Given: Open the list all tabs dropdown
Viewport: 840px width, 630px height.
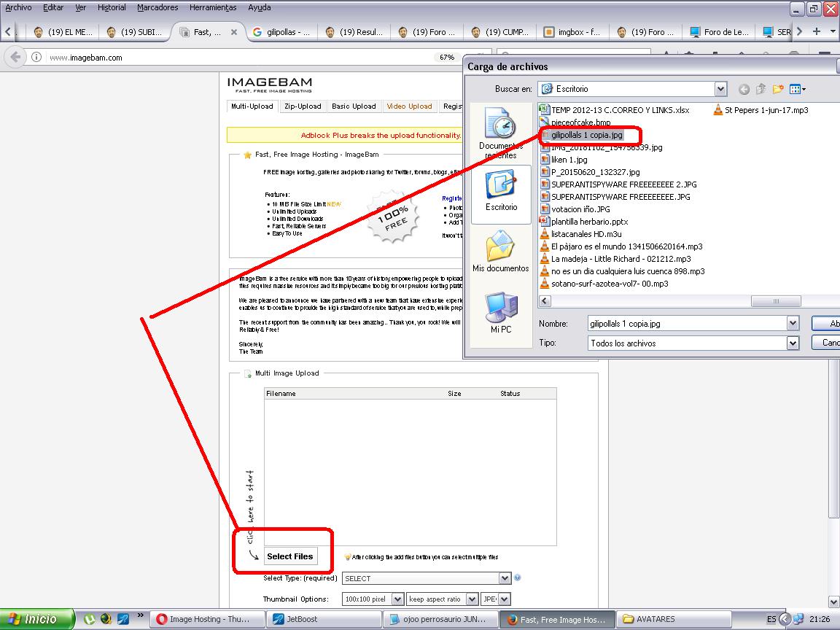Looking at the screenshot, I should [x=833, y=31].
